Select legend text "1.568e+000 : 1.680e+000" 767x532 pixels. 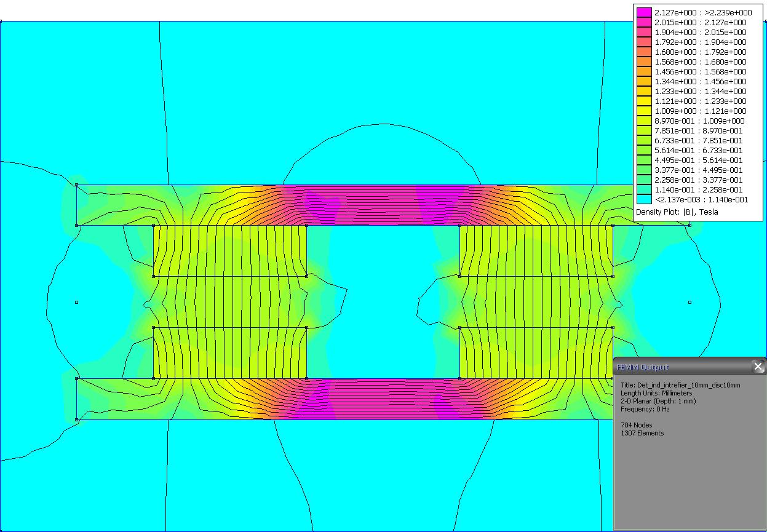pos(701,62)
